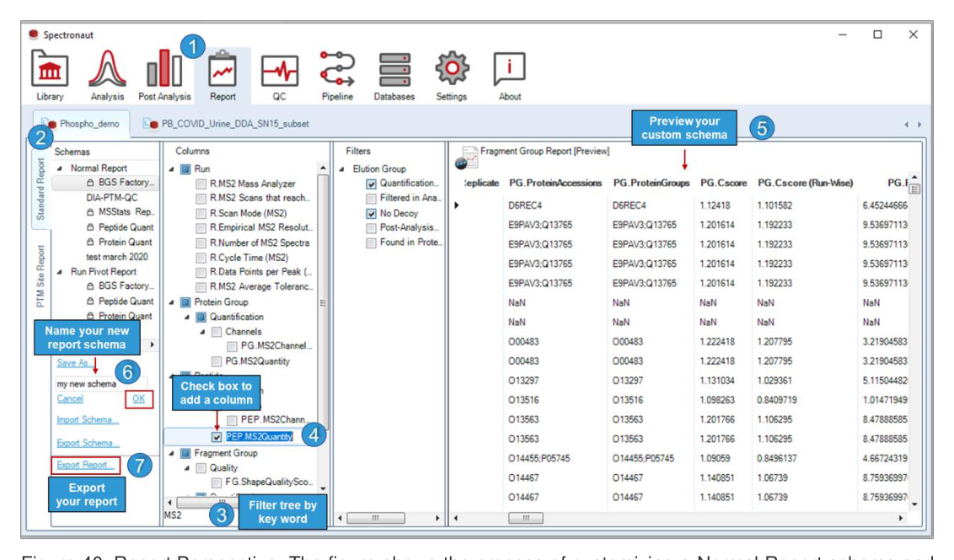The image size is (954, 560).
Task: Select the DIA-PTM-QC schema
Action: point(112,198)
